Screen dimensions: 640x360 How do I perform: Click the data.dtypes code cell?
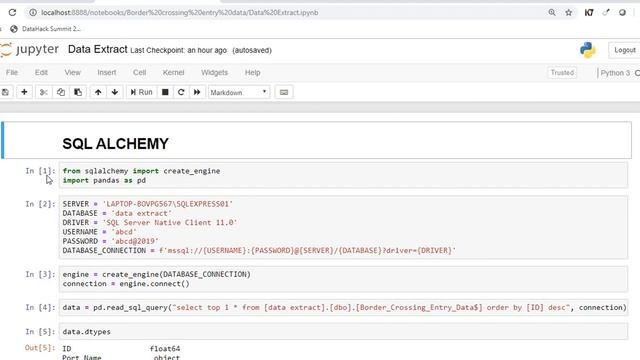343,331
